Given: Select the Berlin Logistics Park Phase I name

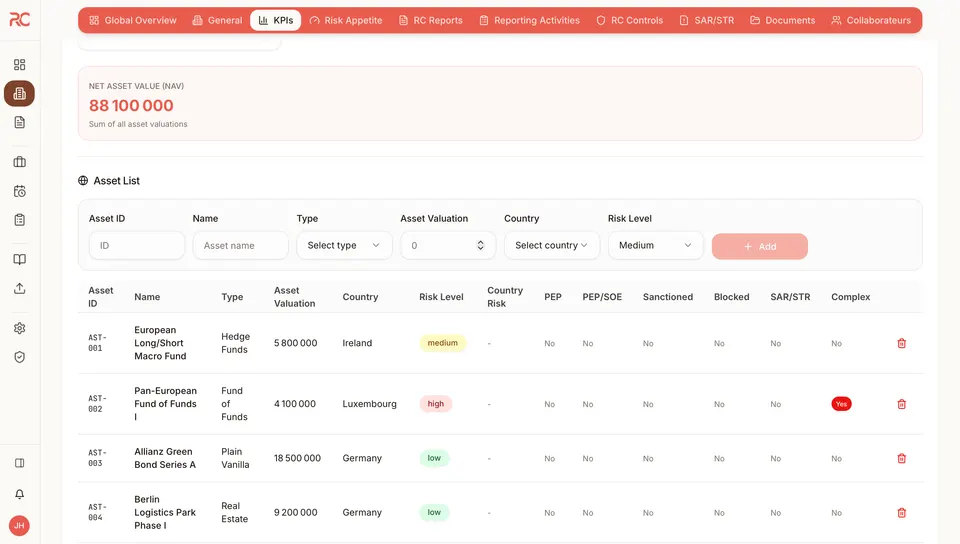Looking at the screenshot, I should [165, 513].
